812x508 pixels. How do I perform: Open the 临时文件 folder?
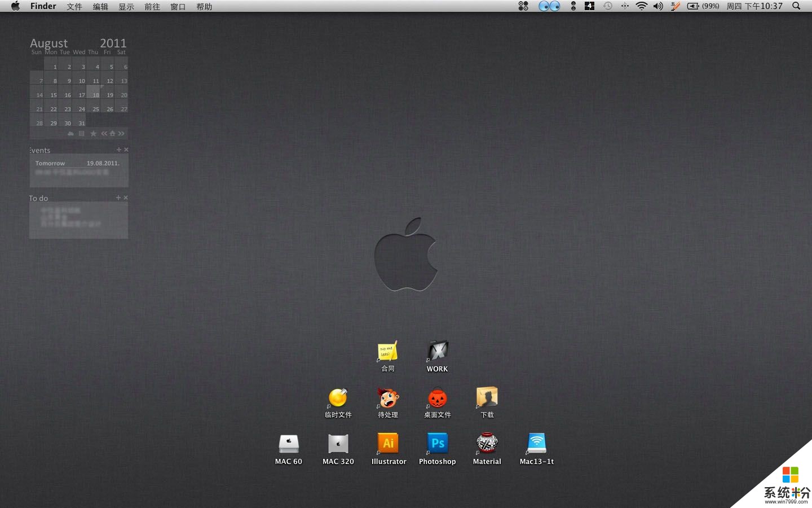point(338,398)
